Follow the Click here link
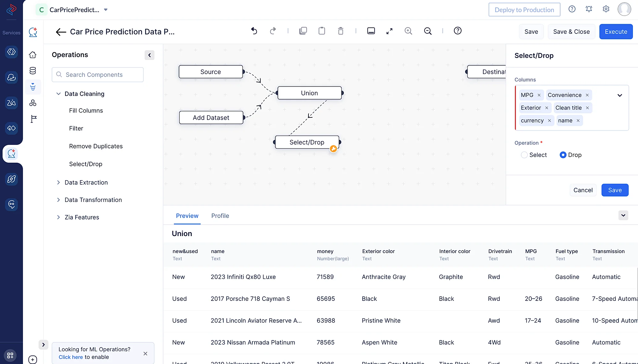 (70, 357)
